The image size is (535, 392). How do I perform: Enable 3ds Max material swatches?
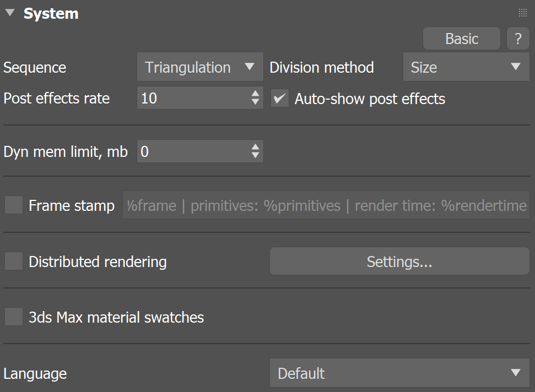(x=14, y=317)
